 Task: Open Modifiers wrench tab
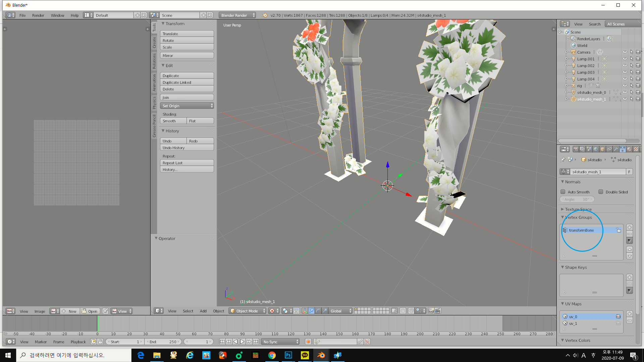(x=616, y=149)
